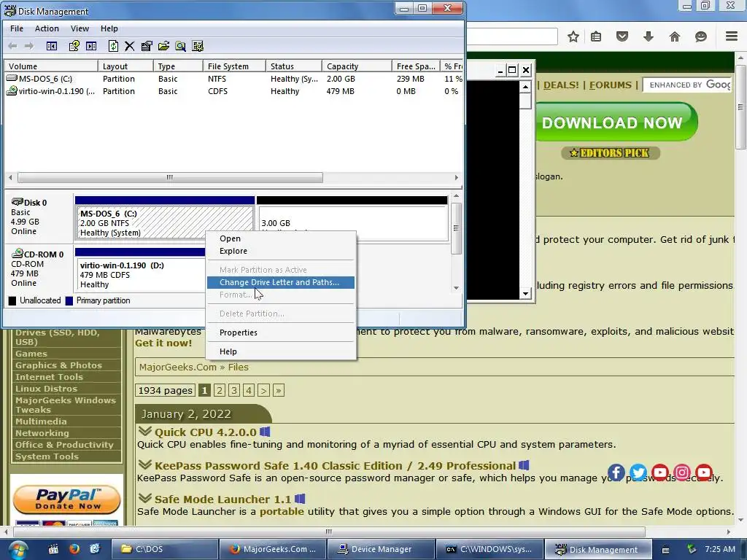Click the volume list horizontal scrollbar
This screenshot has width=747, height=560.
pyautogui.click(x=170, y=178)
